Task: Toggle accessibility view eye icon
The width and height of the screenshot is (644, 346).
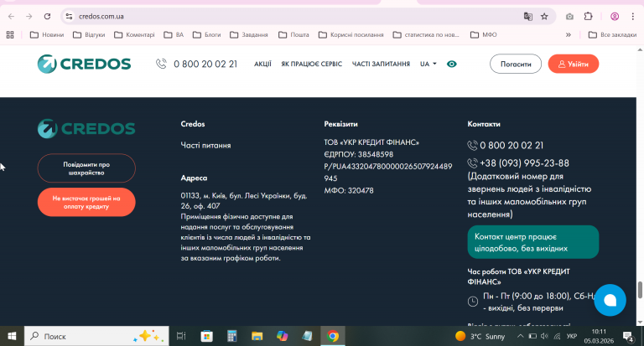Action: coord(451,64)
